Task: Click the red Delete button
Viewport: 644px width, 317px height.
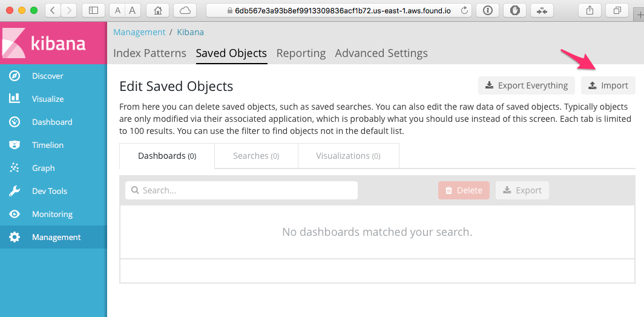Action: pos(464,190)
